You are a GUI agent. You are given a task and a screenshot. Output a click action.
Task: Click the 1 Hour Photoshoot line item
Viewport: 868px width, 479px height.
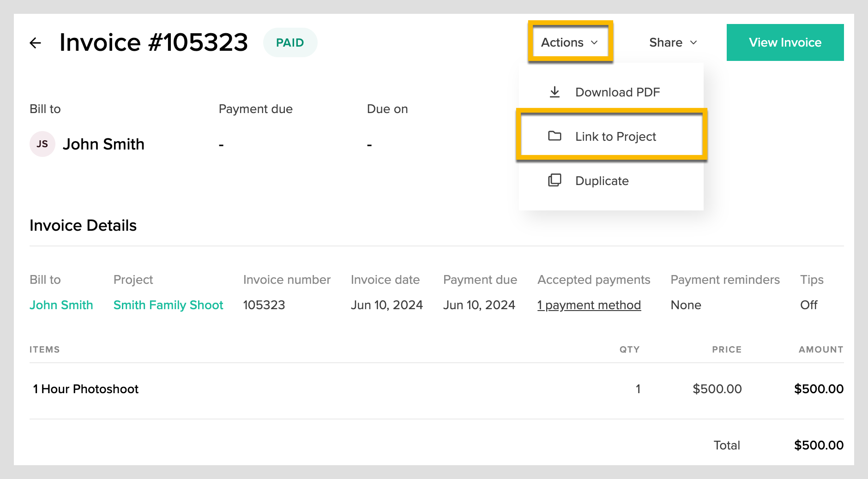tap(86, 389)
